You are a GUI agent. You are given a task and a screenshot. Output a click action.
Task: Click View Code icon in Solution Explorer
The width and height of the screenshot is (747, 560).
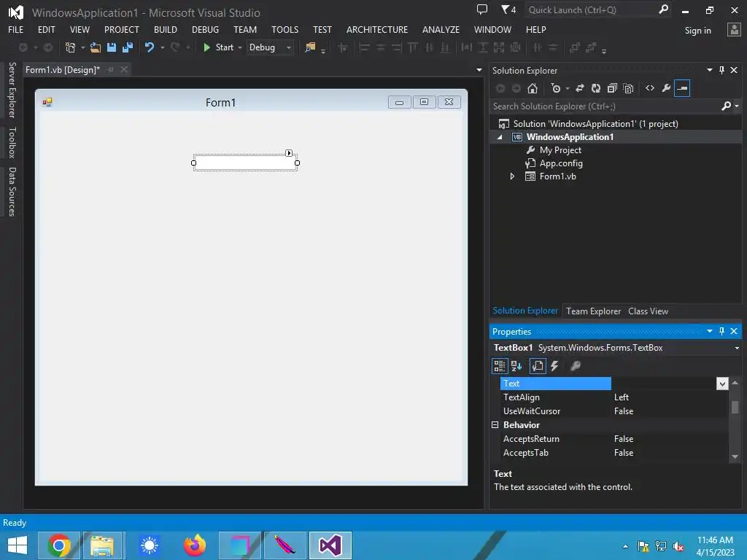click(650, 88)
